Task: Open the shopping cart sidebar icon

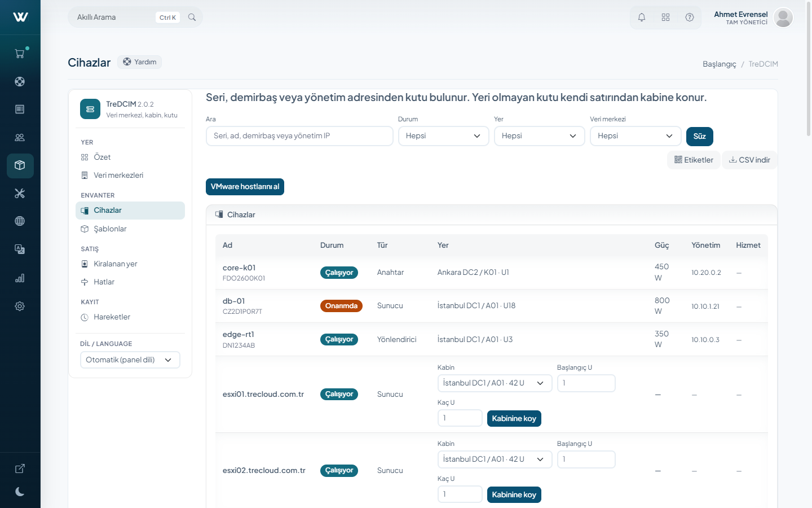Action: coord(20,54)
